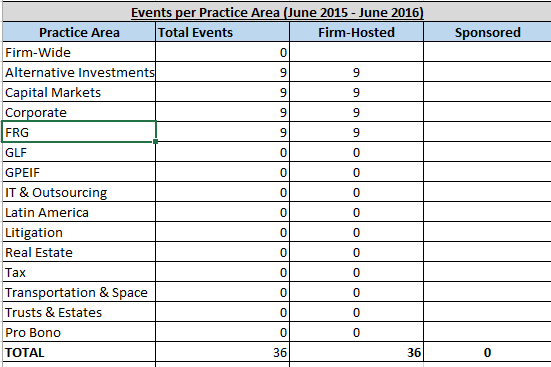Select the 'Tax' cell
551x367 pixels.
pyautogui.click(x=79, y=272)
